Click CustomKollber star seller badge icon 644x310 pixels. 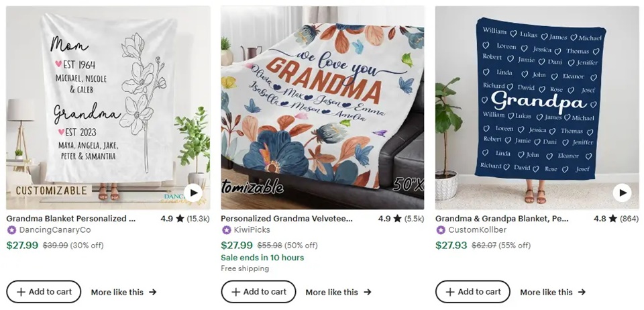point(441,230)
